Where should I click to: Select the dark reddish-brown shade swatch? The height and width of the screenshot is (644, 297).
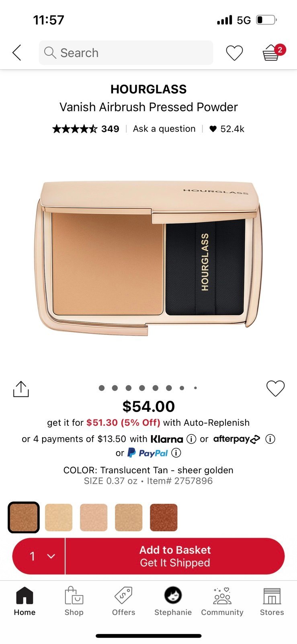click(x=164, y=518)
